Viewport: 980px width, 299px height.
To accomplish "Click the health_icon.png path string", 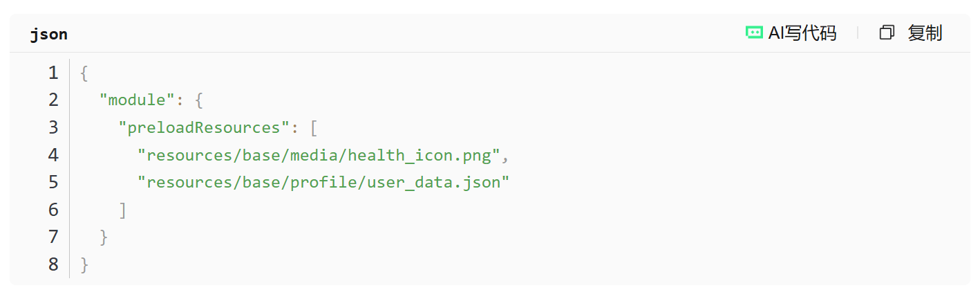I will click(319, 155).
